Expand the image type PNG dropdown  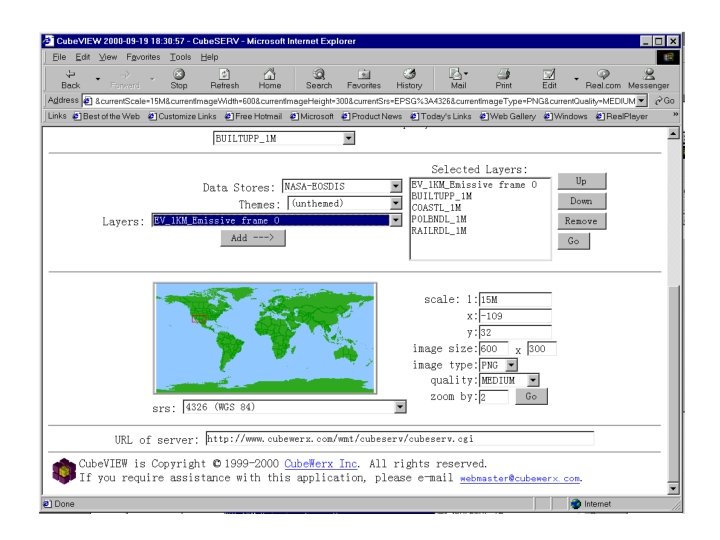coord(511,365)
